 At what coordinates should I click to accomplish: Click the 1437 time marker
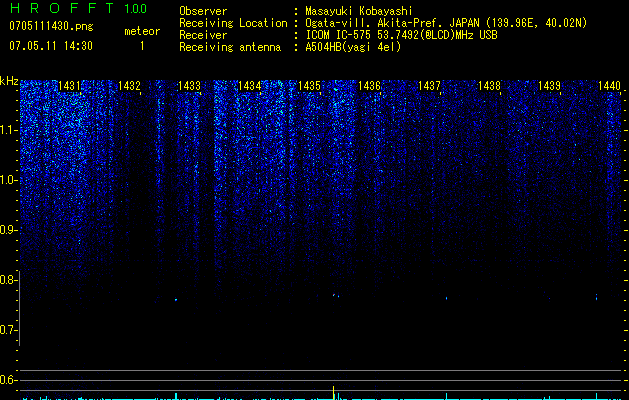click(x=429, y=86)
